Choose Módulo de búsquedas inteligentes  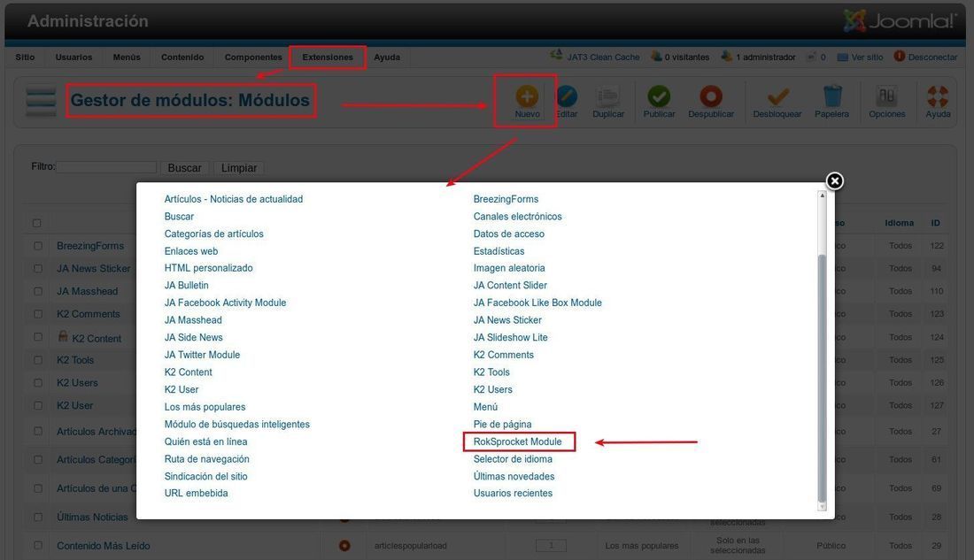tap(236, 424)
